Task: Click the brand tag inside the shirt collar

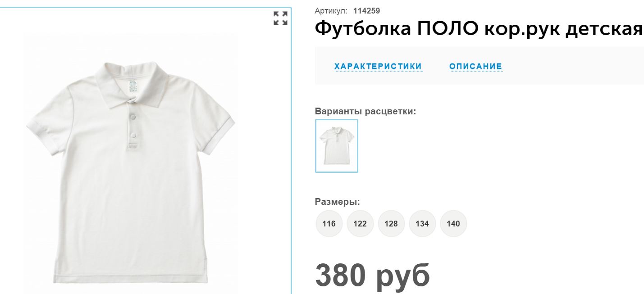Action: [132, 85]
